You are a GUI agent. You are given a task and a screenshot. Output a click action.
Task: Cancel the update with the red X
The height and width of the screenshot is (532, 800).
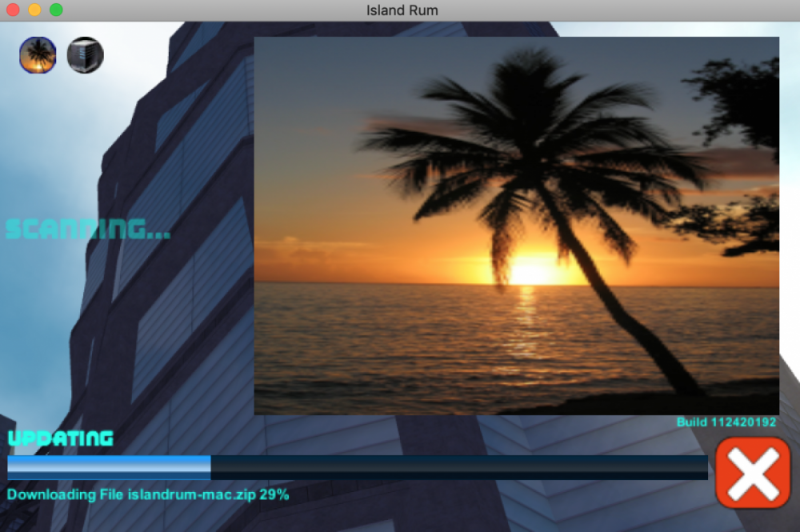(752, 473)
